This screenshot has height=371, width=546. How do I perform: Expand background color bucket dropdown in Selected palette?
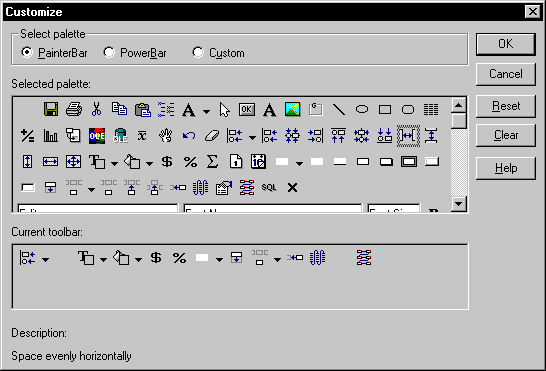(149, 163)
